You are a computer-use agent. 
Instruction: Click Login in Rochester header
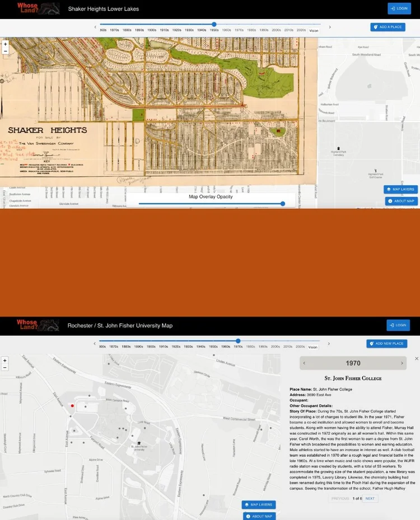tap(398, 325)
